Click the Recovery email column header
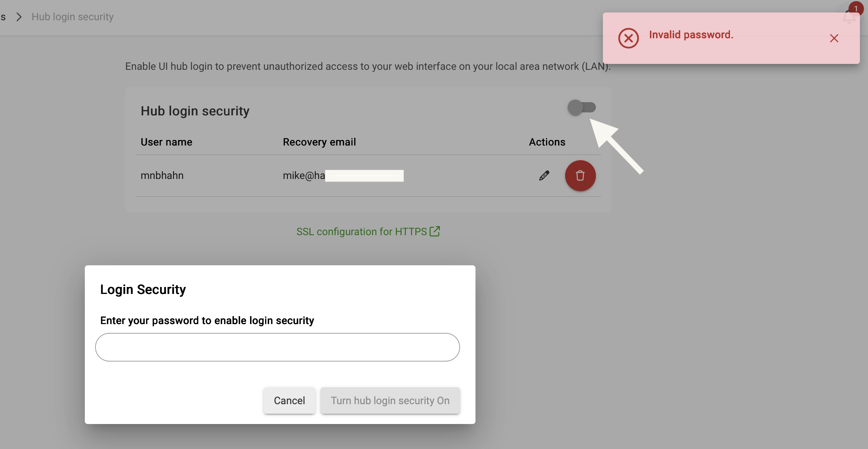 [x=319, y=142]
